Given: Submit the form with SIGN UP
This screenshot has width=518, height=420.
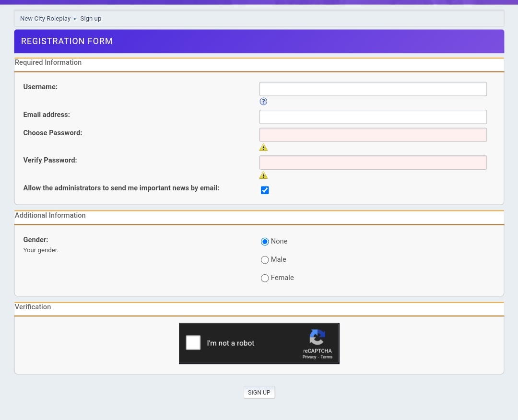Looking at the screenshot, I should [x=259, y=392].
